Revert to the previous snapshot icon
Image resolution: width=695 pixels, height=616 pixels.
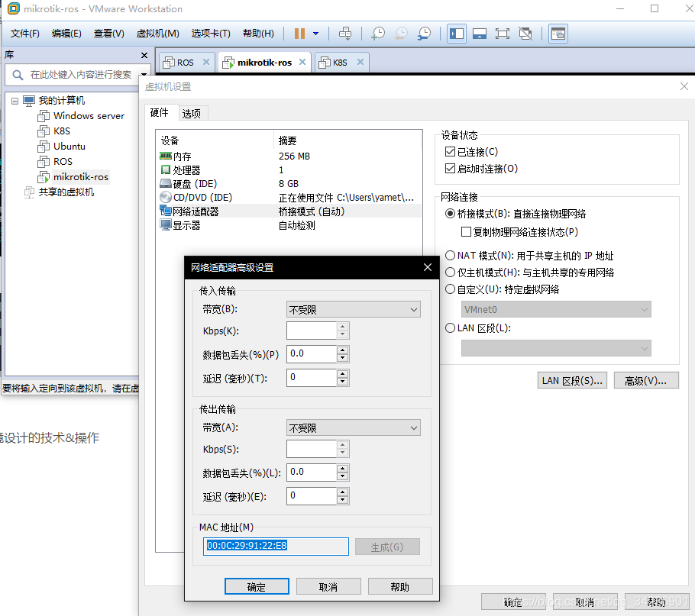pyautogui.click(x=401, y=34)
